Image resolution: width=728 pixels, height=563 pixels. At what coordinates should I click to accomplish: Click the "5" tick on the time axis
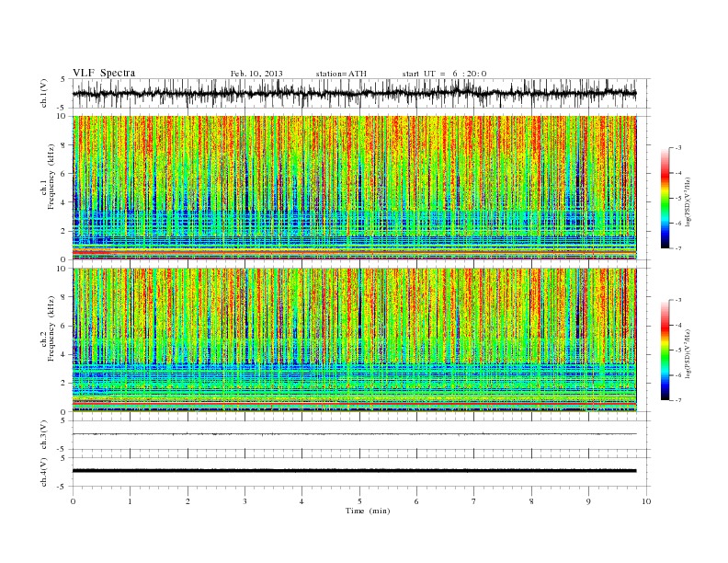click(359, 501)
